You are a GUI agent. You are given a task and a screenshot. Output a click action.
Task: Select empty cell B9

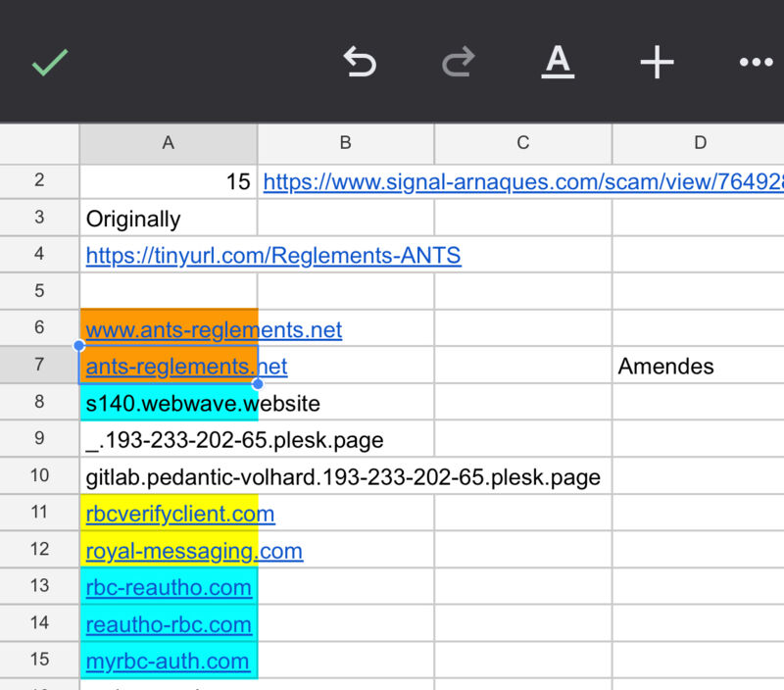[346, 438]
